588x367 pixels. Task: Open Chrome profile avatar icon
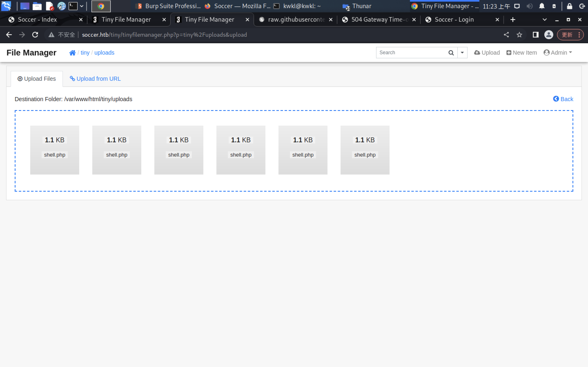[548, 35]
